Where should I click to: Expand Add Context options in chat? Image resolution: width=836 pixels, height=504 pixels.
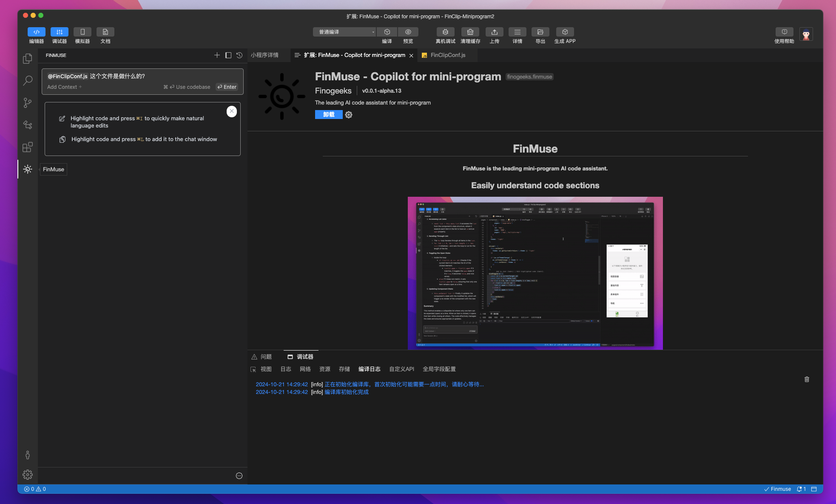(64, 87)
